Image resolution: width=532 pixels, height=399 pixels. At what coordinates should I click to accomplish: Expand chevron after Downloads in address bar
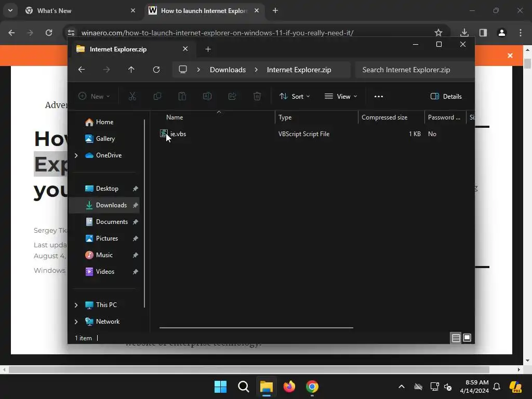coord(256,70)
